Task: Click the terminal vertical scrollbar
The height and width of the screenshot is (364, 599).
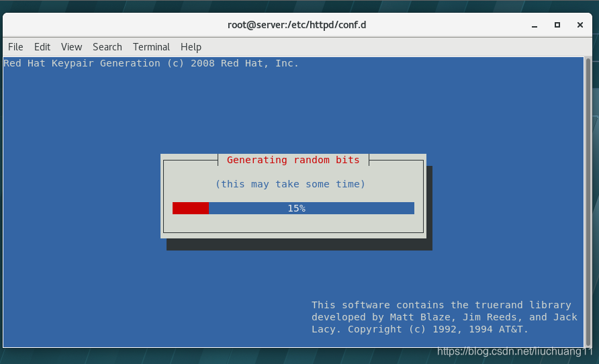Action: (588, 202)
